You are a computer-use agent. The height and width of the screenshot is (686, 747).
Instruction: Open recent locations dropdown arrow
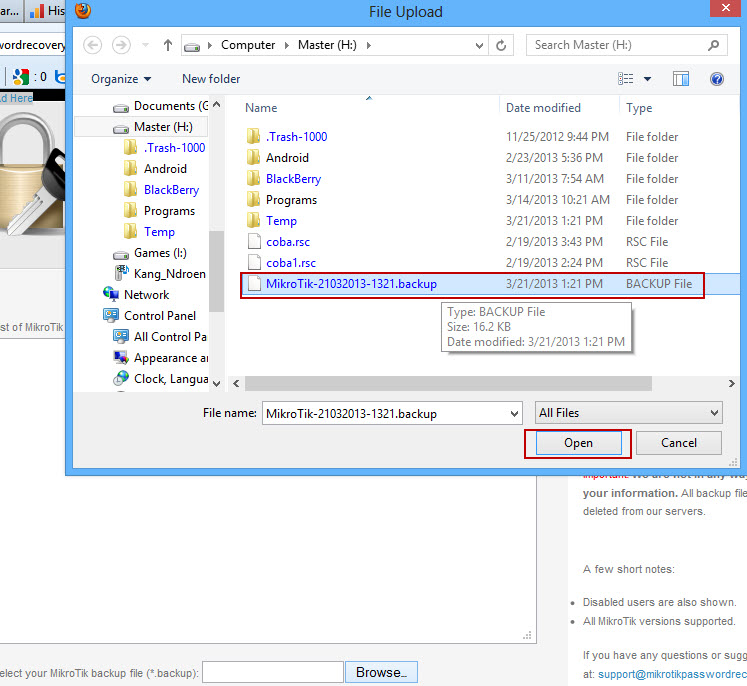pos(146,45)
